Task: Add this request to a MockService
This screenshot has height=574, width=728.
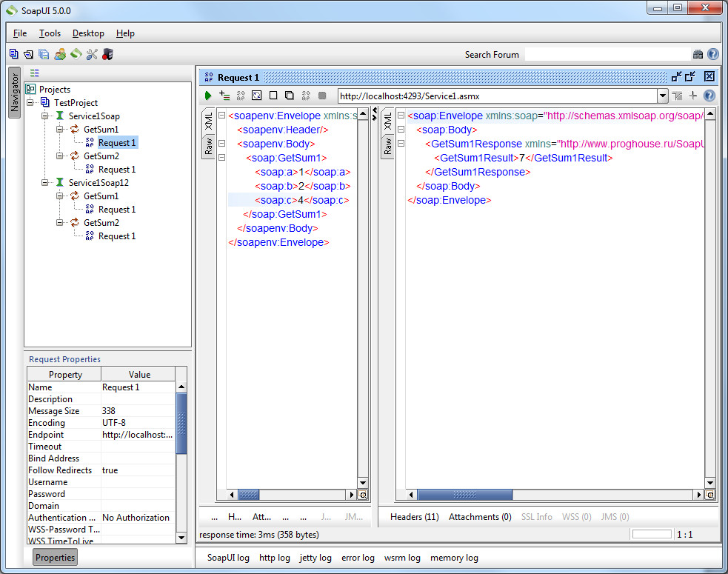Action: 241,96
